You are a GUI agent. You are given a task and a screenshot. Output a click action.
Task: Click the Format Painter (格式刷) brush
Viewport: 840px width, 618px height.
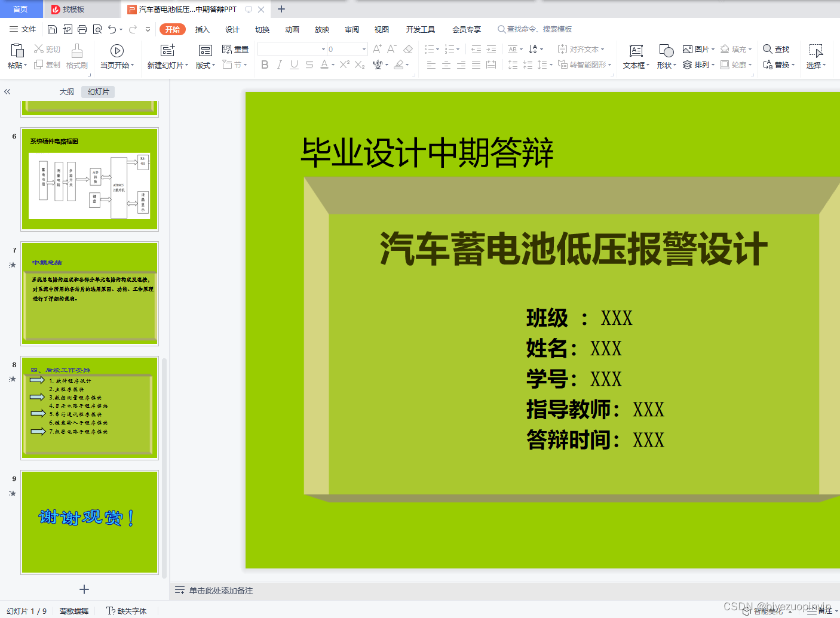pos(76,57)
